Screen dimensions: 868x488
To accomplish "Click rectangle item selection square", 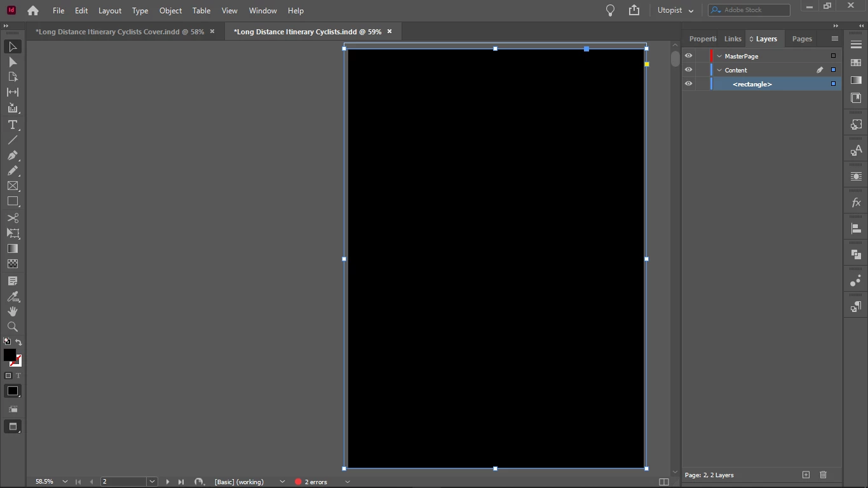I will [x=833, y=84].
